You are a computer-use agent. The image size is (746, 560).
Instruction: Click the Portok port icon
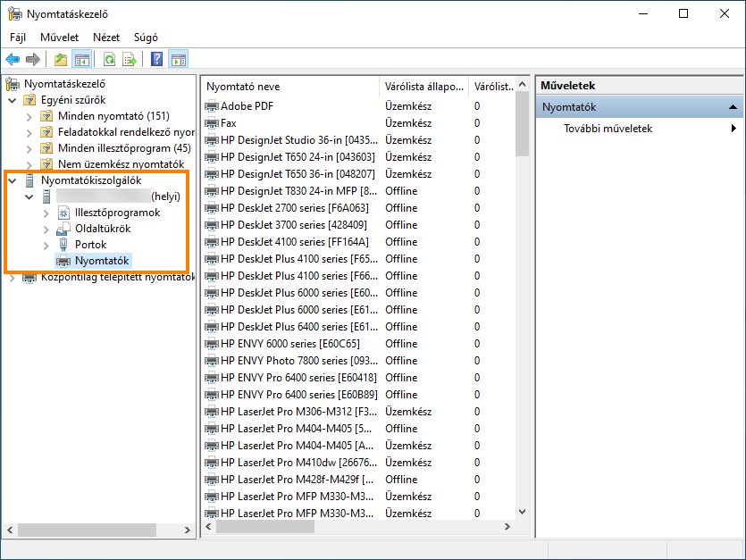click(x=63, y=245)
